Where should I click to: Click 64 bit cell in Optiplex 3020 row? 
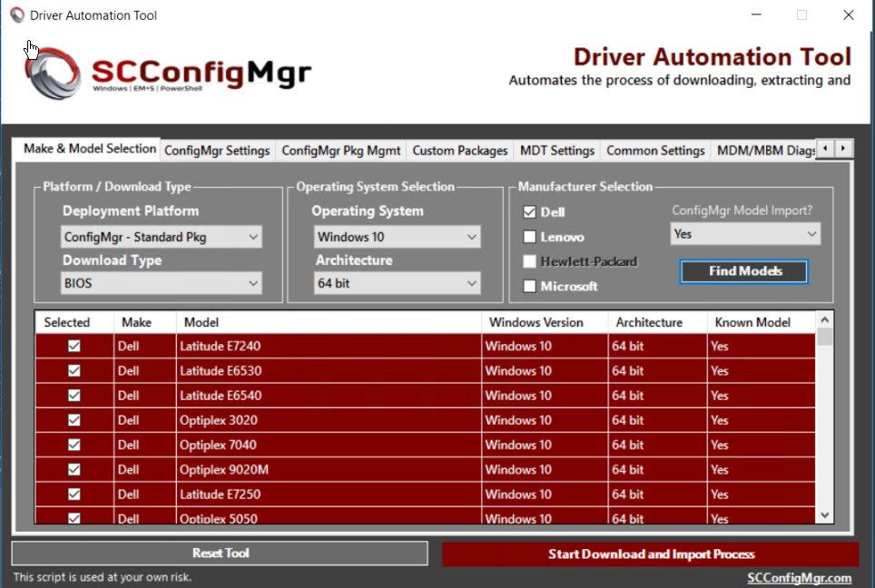pos(657,419)
